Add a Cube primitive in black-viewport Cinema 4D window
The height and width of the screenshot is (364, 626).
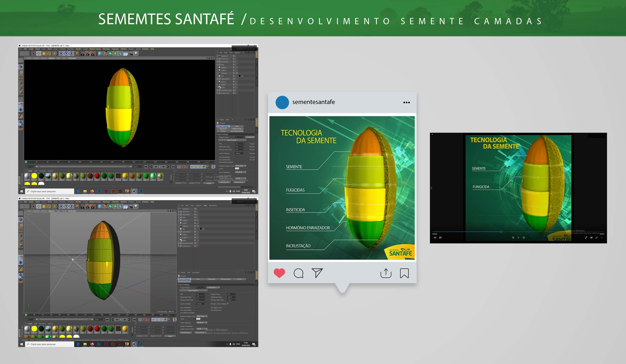(100, 53)
